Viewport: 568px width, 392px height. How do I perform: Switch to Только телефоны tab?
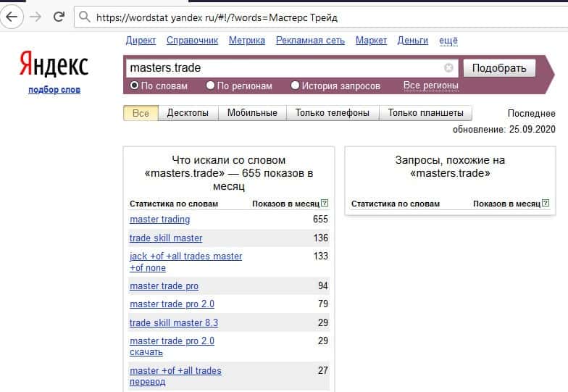(x=332, y=113)
